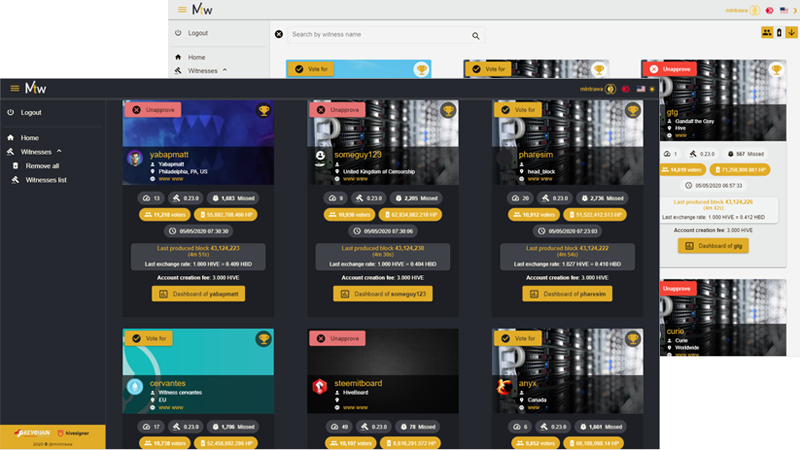This screenshot has width=800, height=450.
Task: Click trophy icon on pharesim card
Action: point(633,110)
